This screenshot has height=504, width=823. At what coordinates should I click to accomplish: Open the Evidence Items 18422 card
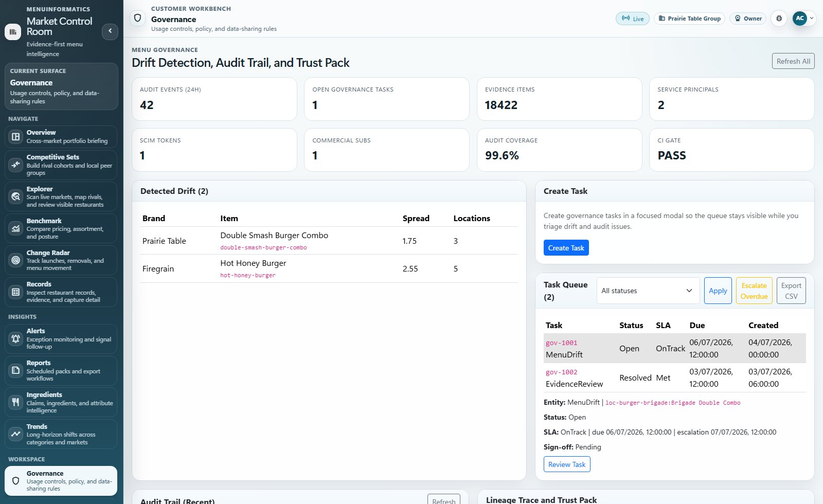point(559,99)
